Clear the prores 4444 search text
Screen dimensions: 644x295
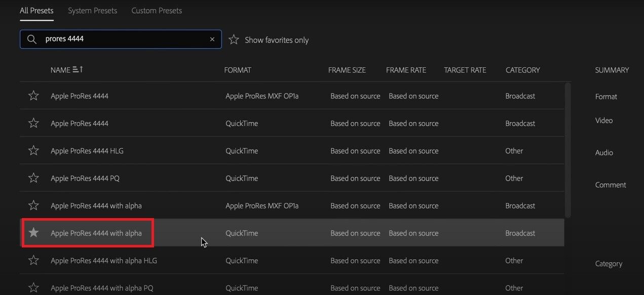212,39
